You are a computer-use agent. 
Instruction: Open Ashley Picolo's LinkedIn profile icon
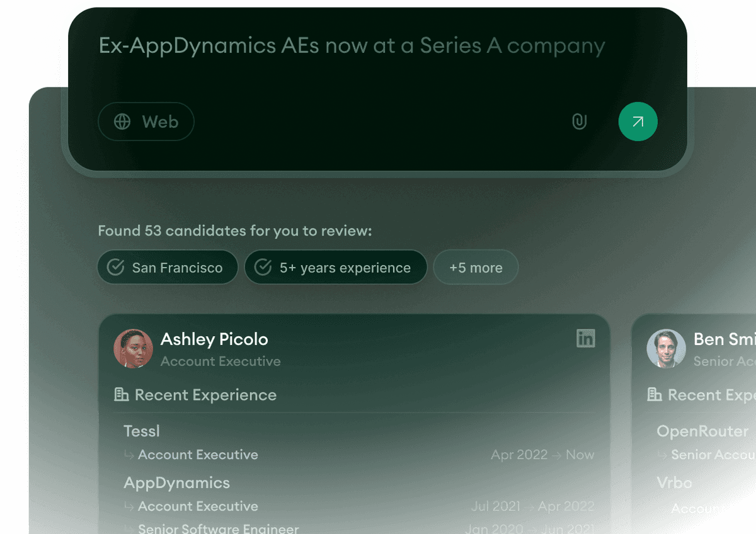tap(586, 339)
